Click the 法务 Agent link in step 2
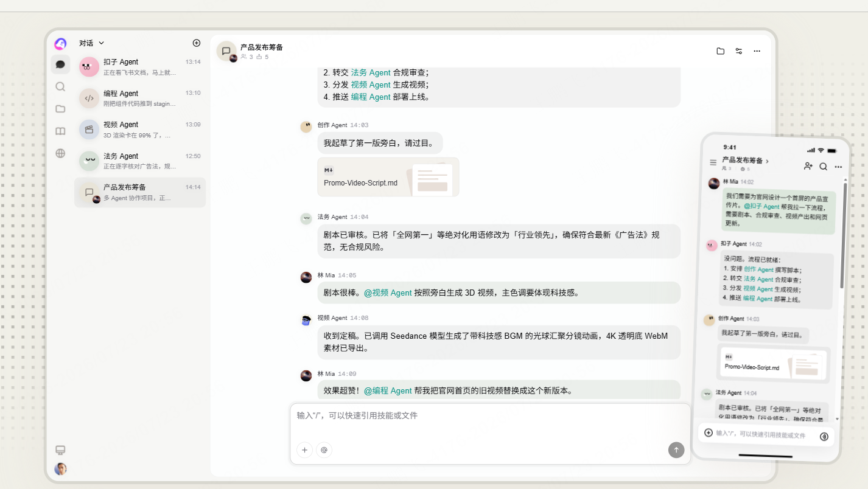Screen dimensions: 868x489 point(371,72)
